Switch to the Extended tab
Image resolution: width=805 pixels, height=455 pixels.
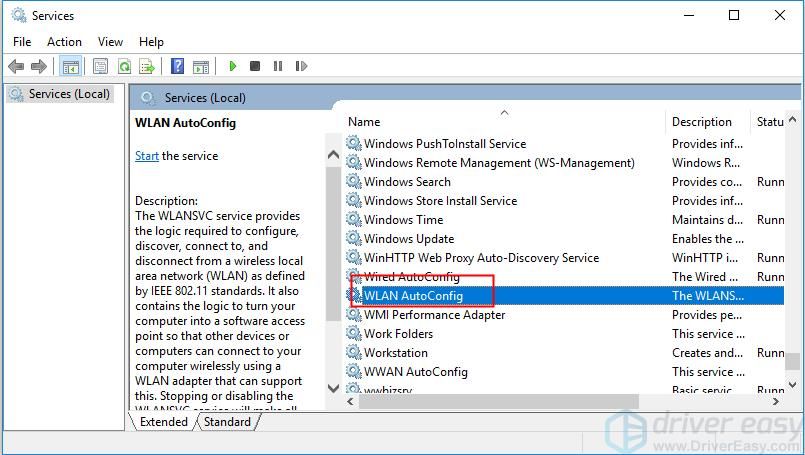point(164,422)
